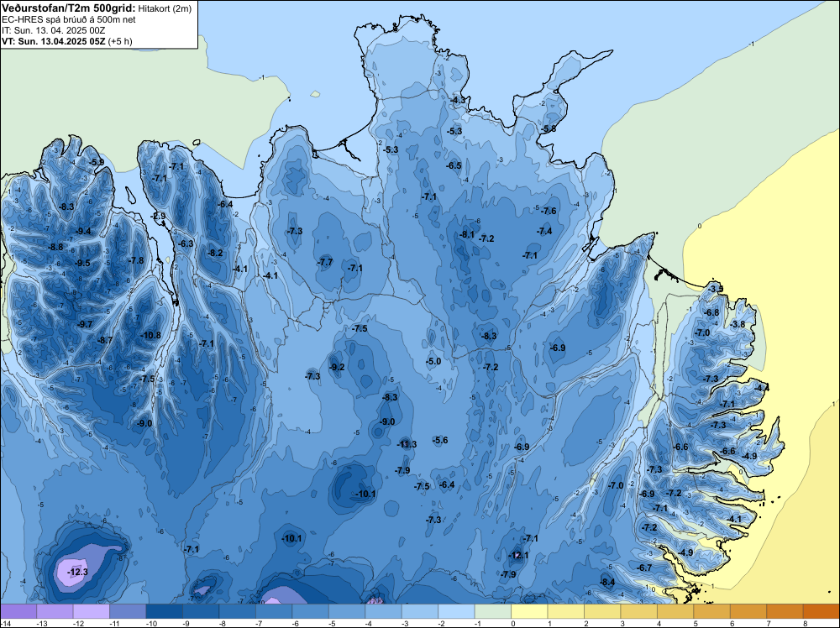Image resolution: width=840 pixels, height=628 pixels.
Task: Click the -7.4 temperature value
Action: coord(544,231)
